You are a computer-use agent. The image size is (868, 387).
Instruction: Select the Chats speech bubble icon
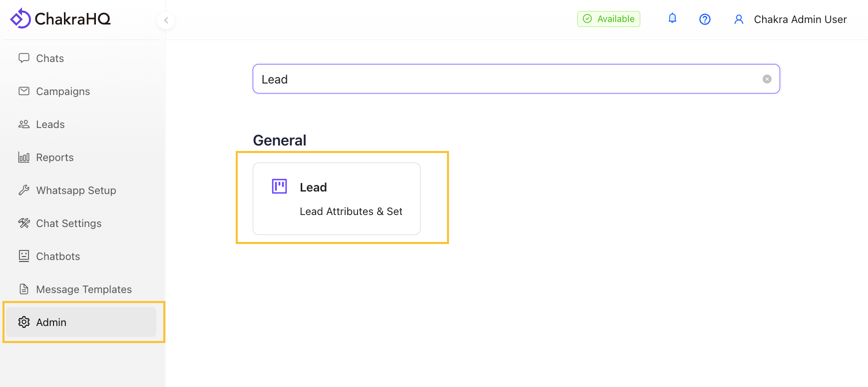tap(23, 57)
